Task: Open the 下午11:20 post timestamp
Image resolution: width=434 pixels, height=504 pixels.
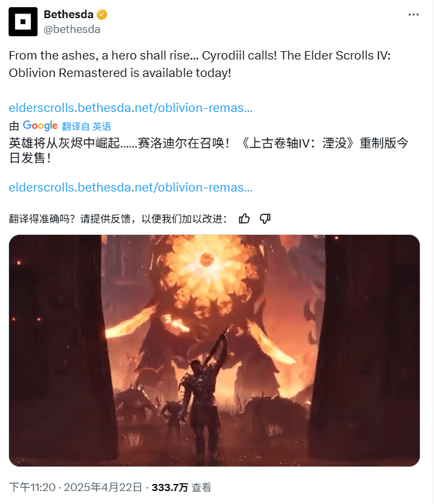Action: [x=32, y=487]
